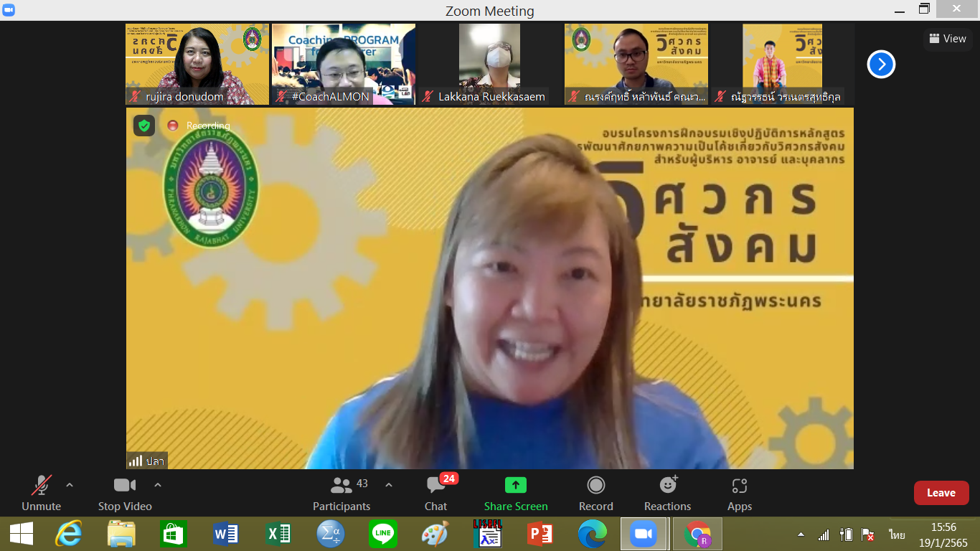
Task: Show hidden system tray icons
Action: tap(801, 534)
